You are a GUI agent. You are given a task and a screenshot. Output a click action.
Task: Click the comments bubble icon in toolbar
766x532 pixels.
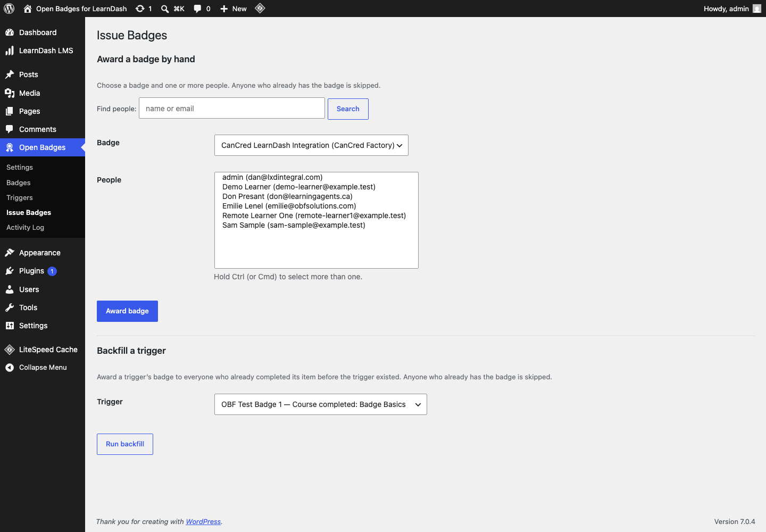tap(197, 9)
